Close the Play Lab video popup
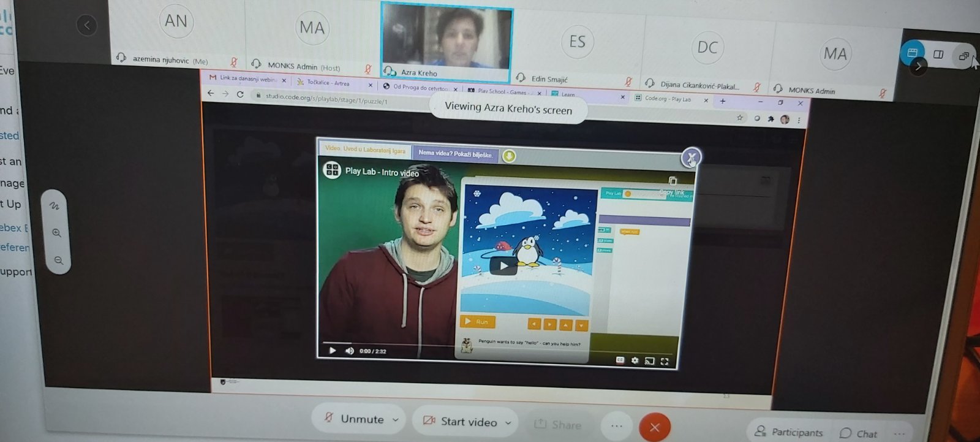 (x=691, y=158)
